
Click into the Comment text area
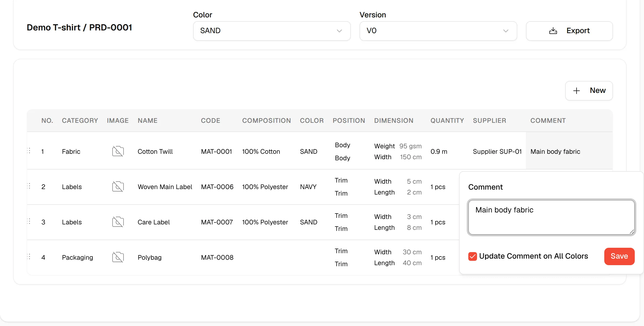551,217
